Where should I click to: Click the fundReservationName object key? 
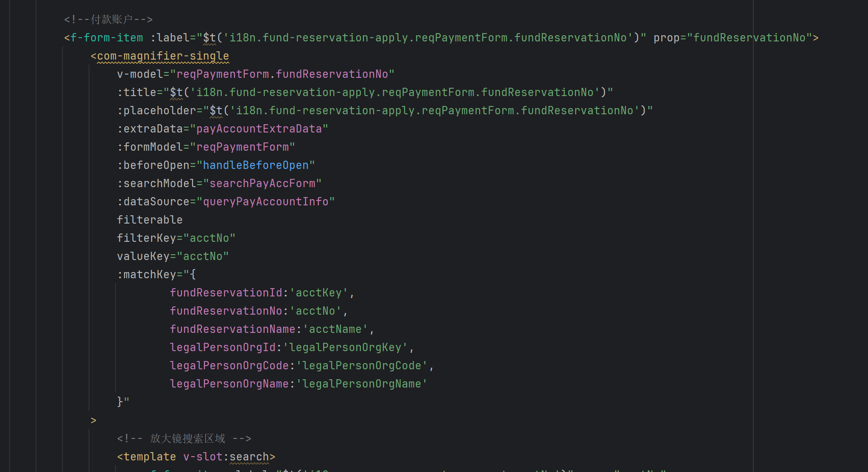click(232, 329)
